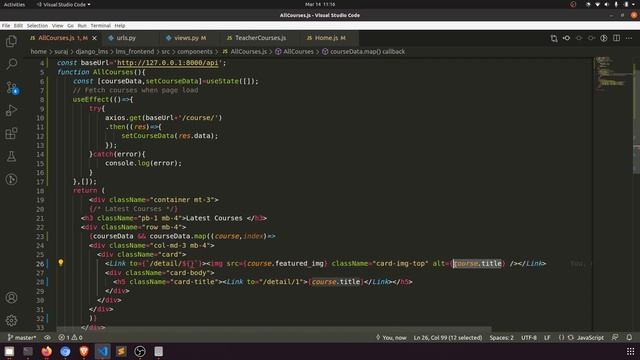Click the Activities button in top bar

14,4
